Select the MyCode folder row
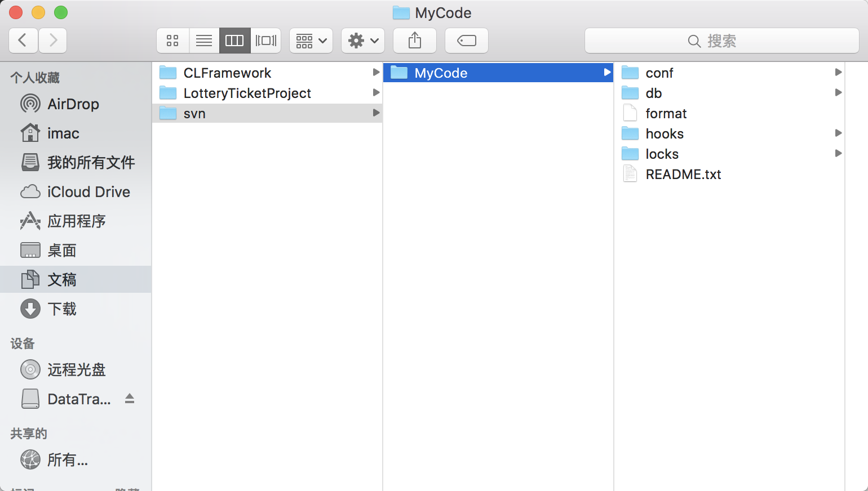Image resolution: width=868 pixels, height=491 pixels. click(498, 73)
